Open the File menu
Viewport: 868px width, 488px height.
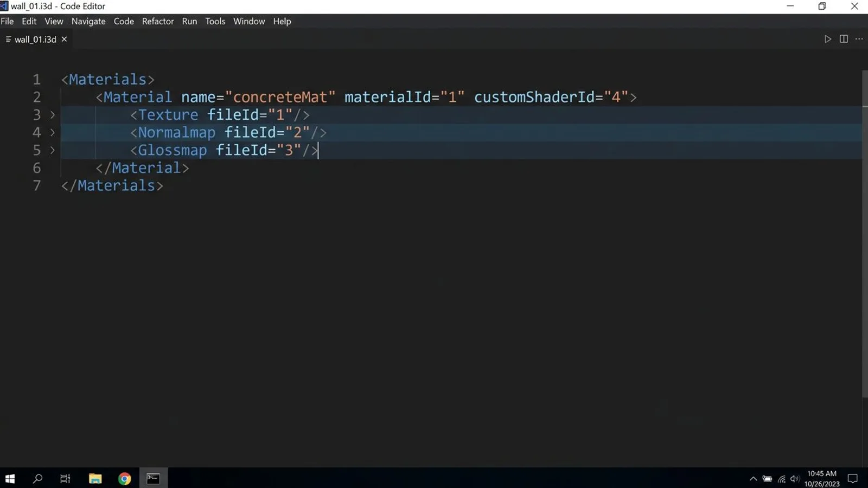click(x=7, y=21)
